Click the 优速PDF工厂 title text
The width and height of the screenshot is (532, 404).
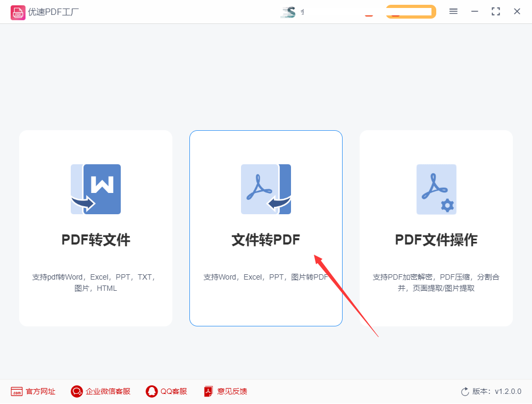coord(53,12)
